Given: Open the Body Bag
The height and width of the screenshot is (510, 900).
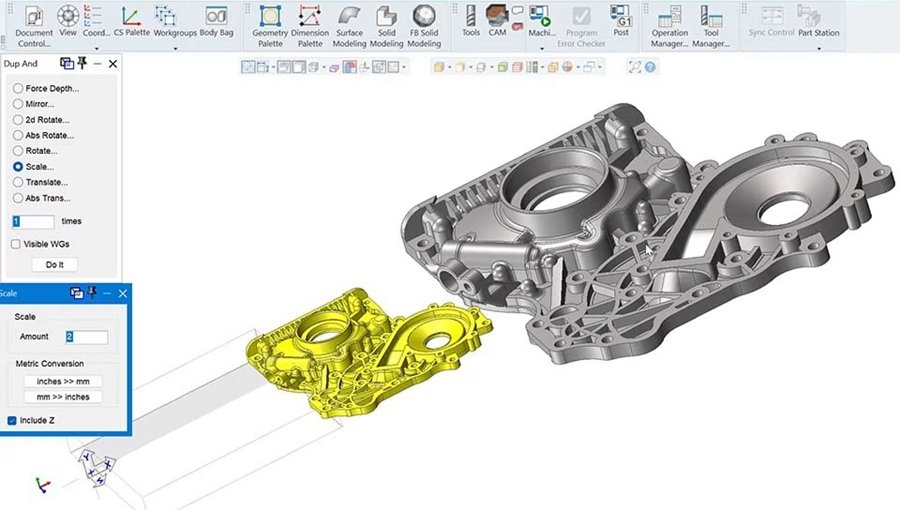Looking at the screenshot, I should tap(216, 22).
